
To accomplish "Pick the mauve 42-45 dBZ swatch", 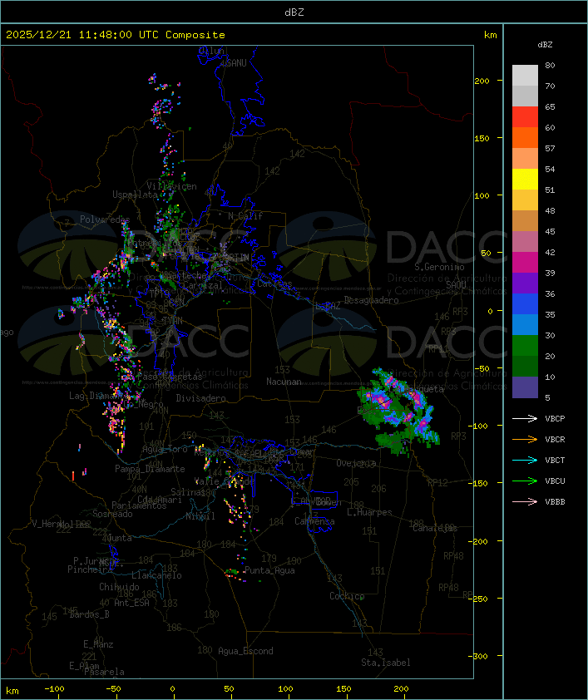I will tap(525, 242).
